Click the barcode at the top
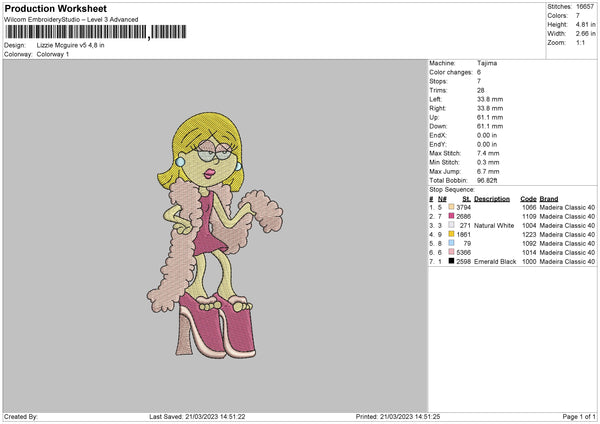The height and width of the screenshot is (424, 600). tap(96, 32)
